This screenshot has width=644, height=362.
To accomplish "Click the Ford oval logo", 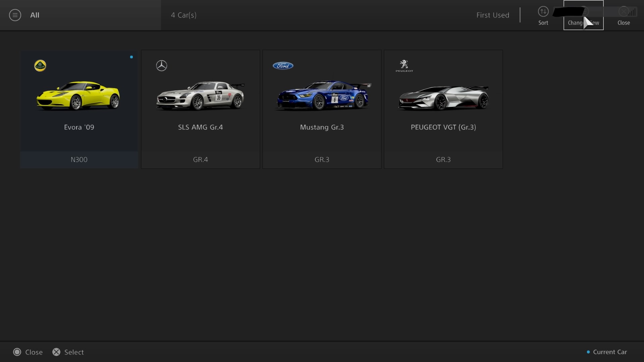I will 283,66.
